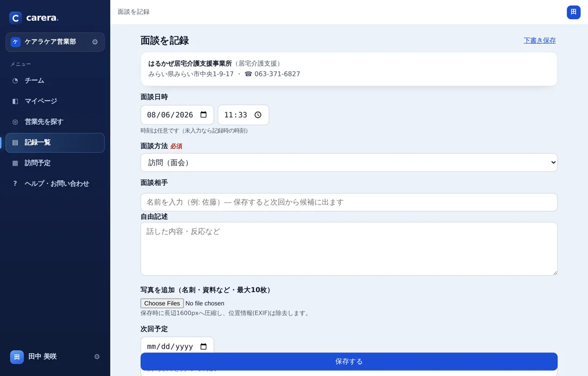Click the はるかぜ居宅介護支援事業所 facility name
This screenshot has width=588, height=376.
(x=190, y=64)
